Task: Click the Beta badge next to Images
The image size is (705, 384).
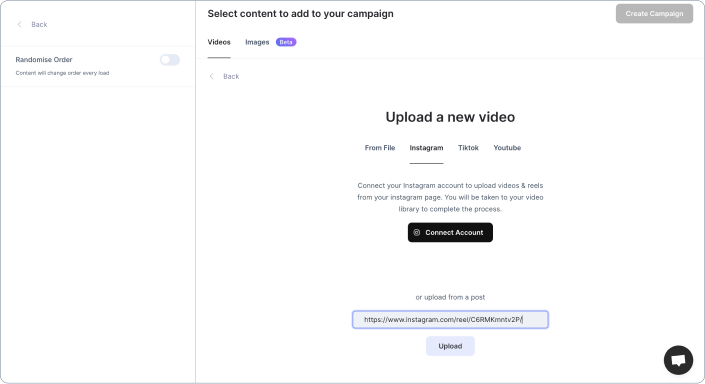Action: tap(286, 42)
